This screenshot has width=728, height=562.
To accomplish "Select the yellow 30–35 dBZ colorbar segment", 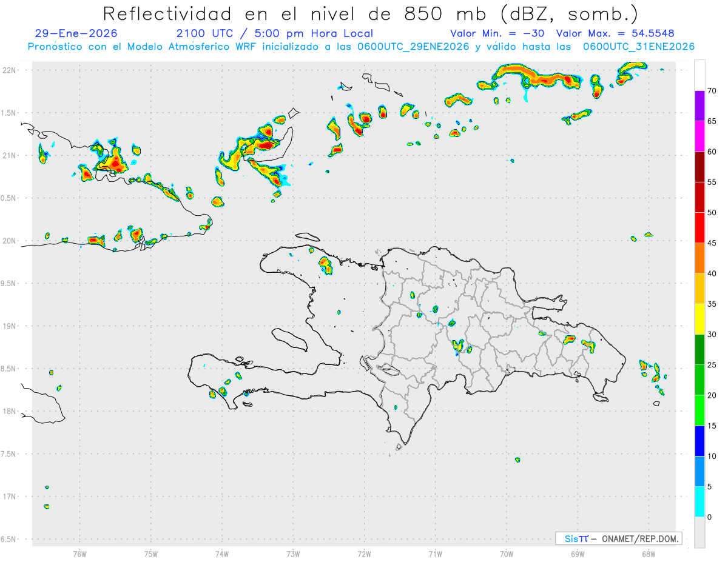I will tap(699, 319).
